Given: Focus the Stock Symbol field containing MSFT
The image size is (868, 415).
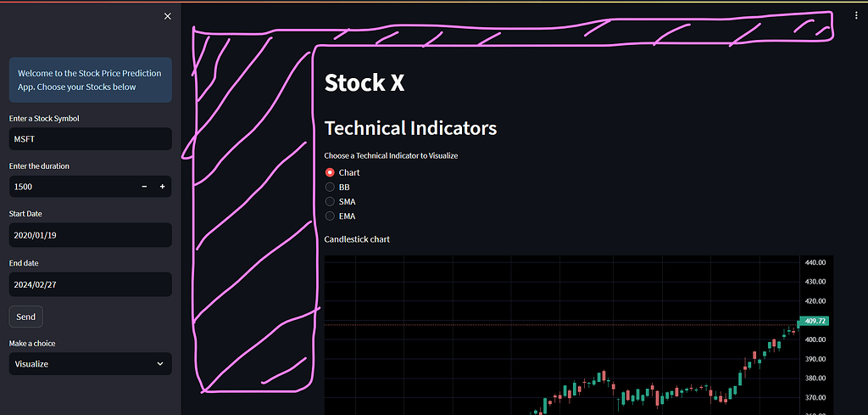Looking at the screenshot, I should point(90,138).
